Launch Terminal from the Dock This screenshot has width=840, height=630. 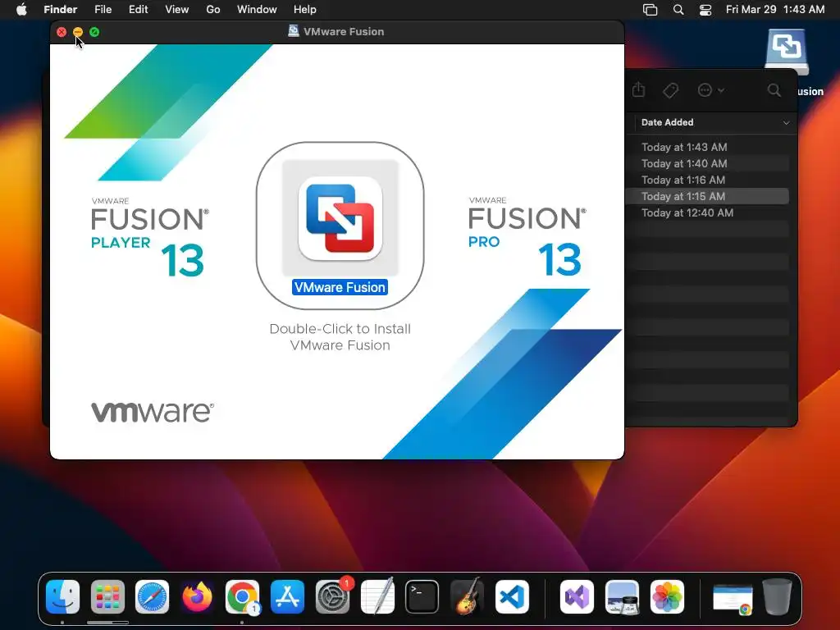(422, 596)
